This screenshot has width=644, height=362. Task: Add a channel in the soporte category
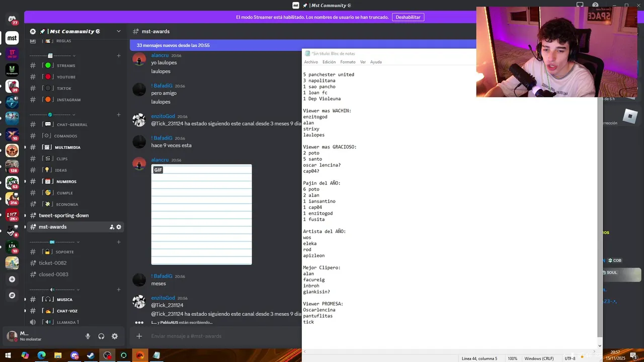pos(119,242)
